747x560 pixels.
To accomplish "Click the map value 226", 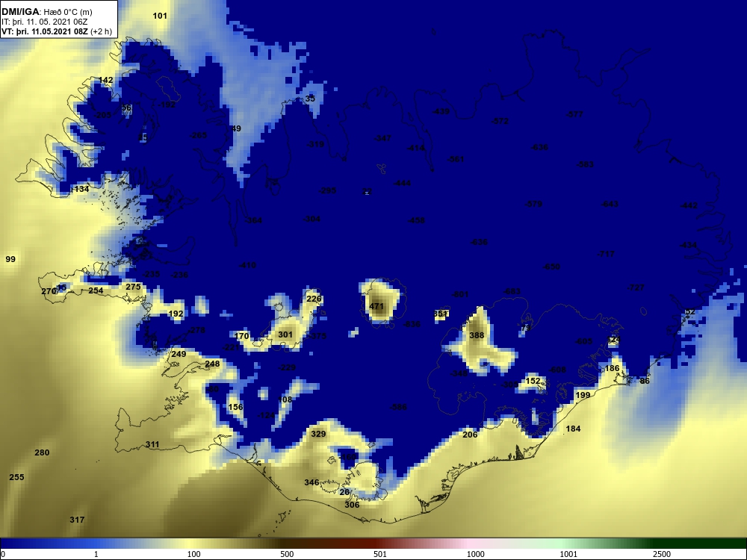I will [314, 299].
